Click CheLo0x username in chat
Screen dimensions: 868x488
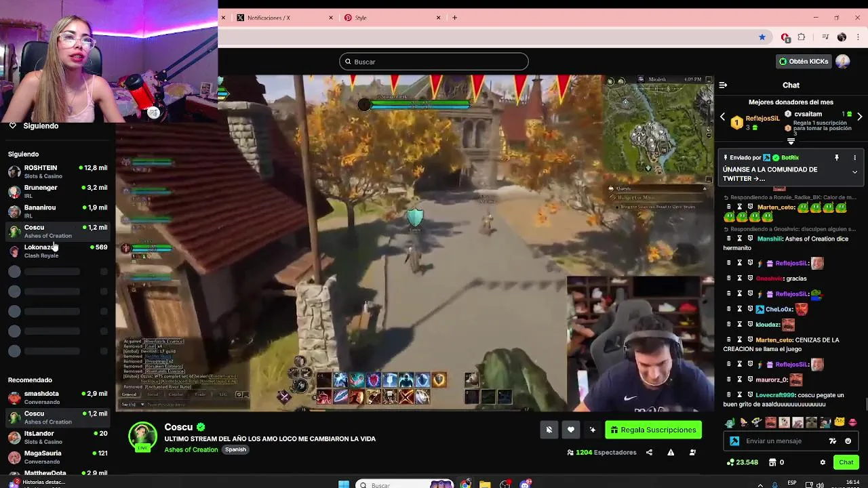[779, 309]
